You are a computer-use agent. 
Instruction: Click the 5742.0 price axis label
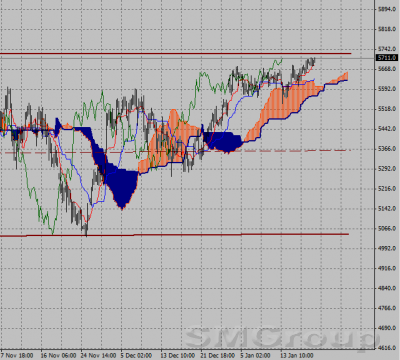coord(387,49)
